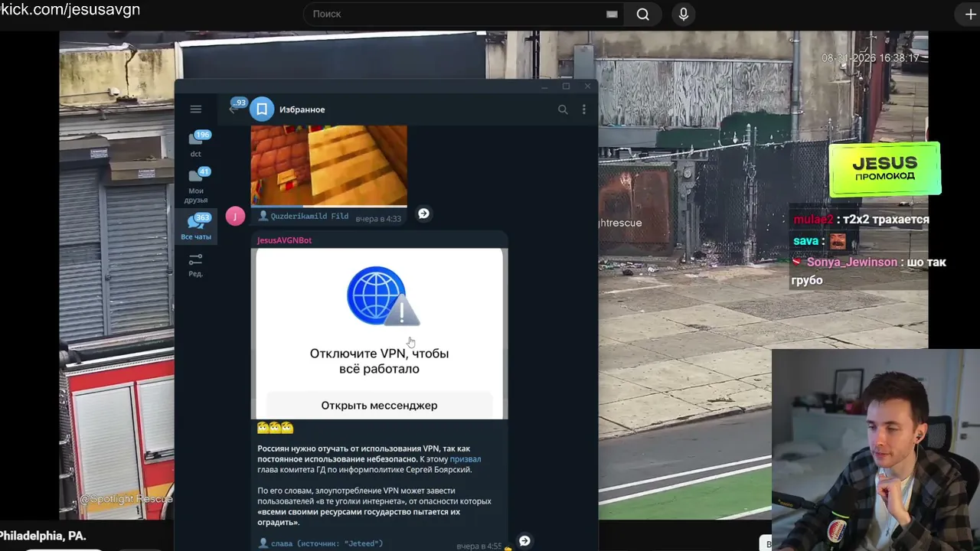The height and width of the screenshot is (551, 980).
Task: Click the Избранное chat title
Action: coord(302,109)
